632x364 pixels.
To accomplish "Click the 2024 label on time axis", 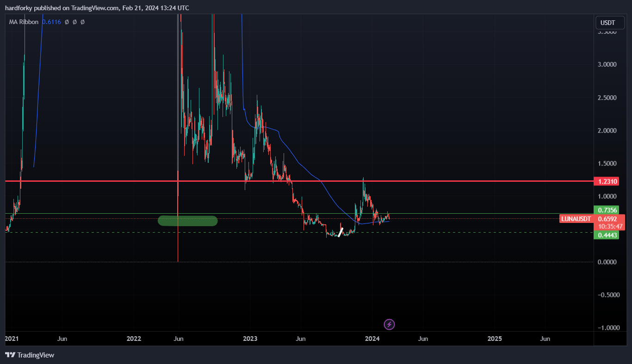I will 372,339.
